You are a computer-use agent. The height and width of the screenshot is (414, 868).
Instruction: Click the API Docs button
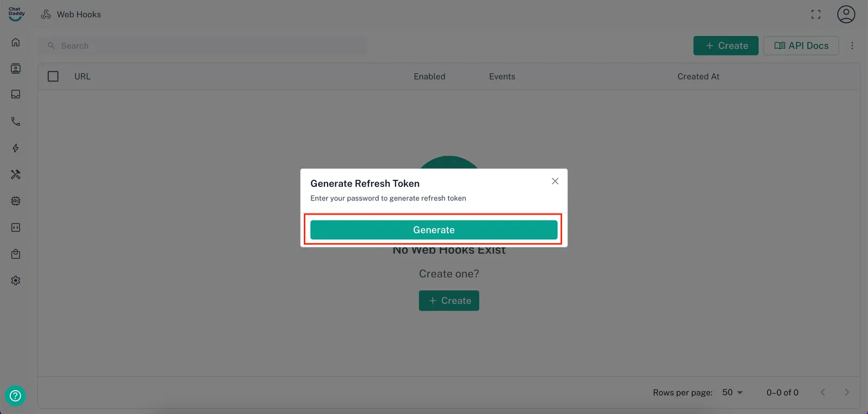click(x=801, y=46)
